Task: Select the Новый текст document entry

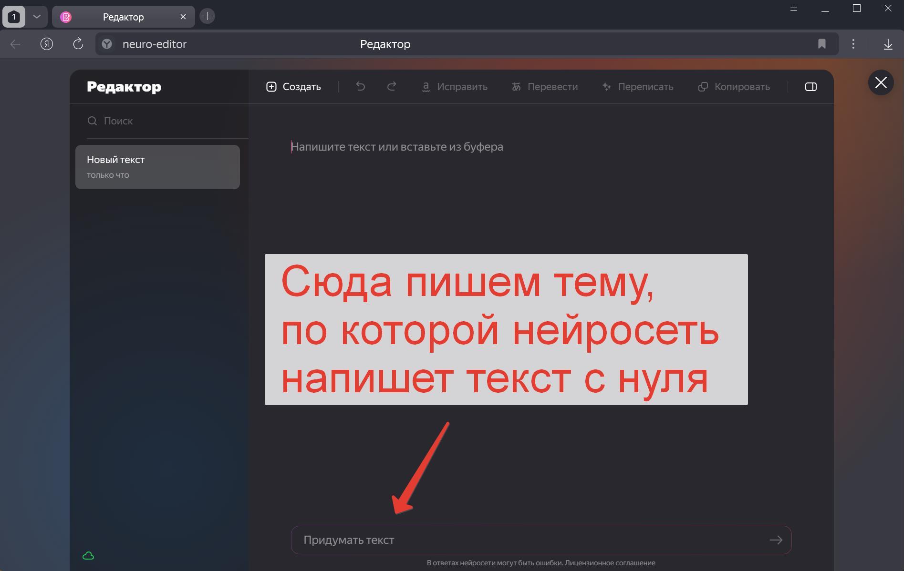Action: click(157, 167)
